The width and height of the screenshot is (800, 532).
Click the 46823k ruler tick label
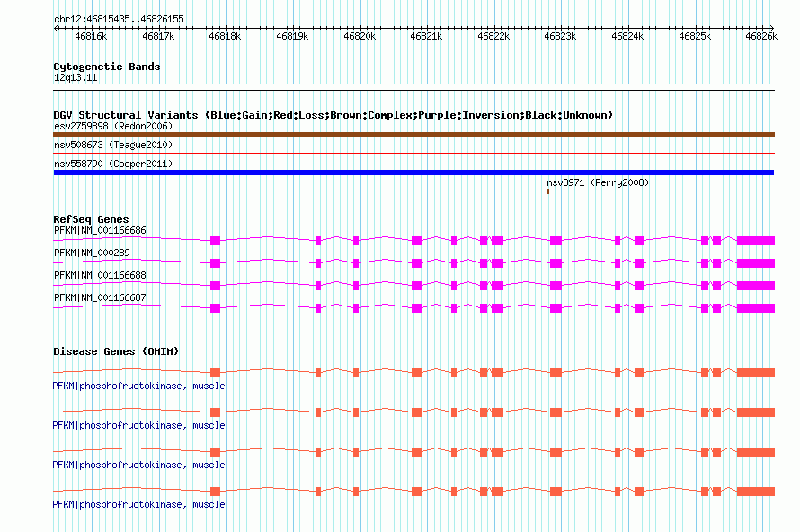(560, 36)
